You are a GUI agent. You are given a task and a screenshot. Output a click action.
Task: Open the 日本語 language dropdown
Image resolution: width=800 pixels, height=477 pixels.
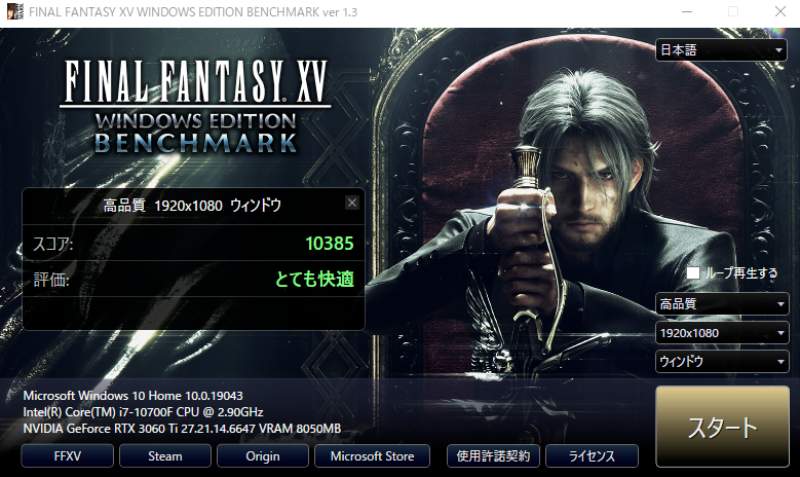[721, 50]
